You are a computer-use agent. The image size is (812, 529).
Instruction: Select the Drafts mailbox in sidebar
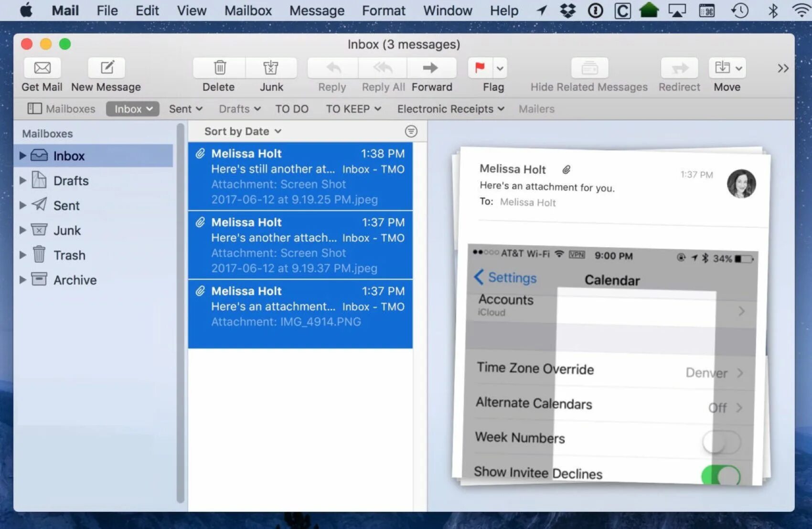[94, 180]
